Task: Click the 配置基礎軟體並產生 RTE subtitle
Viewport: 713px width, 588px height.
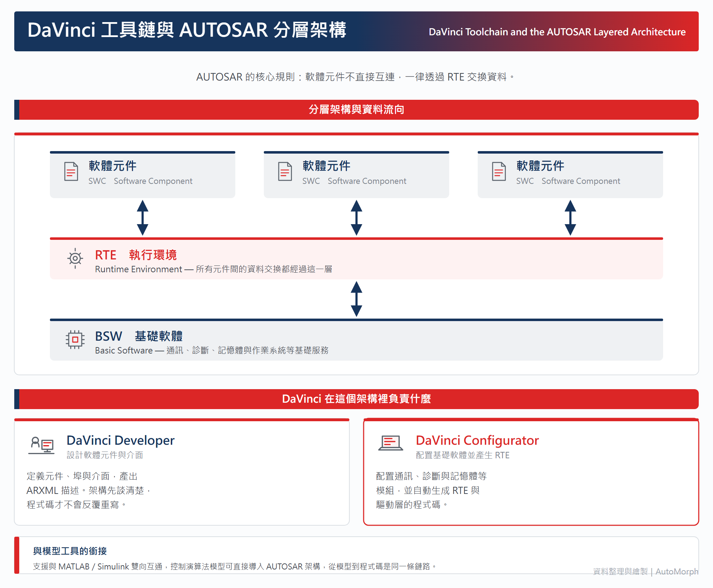Action: pyautogui.click(x=463, y=455)
